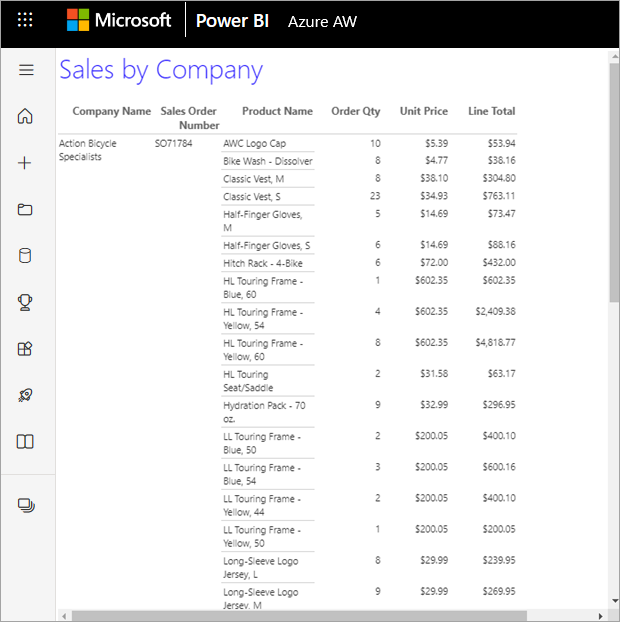Screen dimensions: 620x622
Task: Click the $5.39 unit price
Action: tap(436, 143)
